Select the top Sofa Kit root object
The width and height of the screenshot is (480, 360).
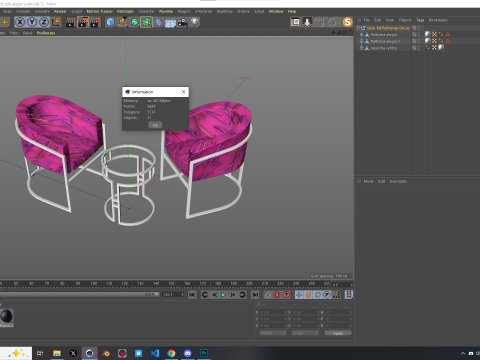point(388,28)
